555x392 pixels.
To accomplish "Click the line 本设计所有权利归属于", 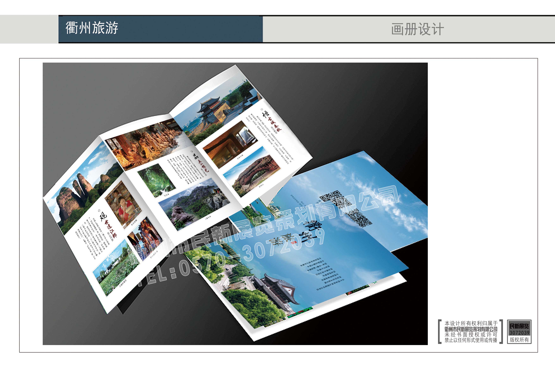I will (471, 323).
